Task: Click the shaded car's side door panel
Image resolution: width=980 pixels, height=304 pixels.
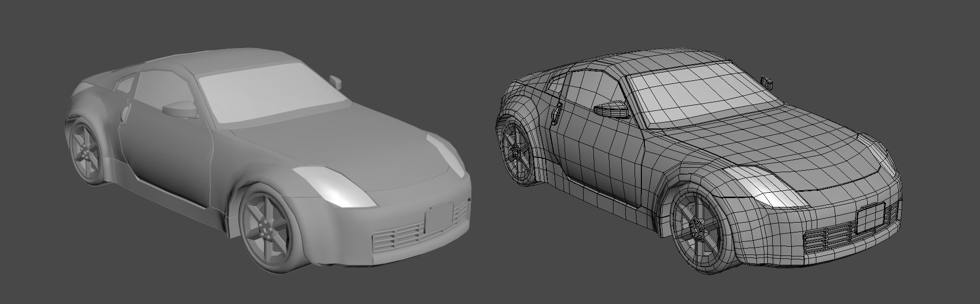Action: 167,157
